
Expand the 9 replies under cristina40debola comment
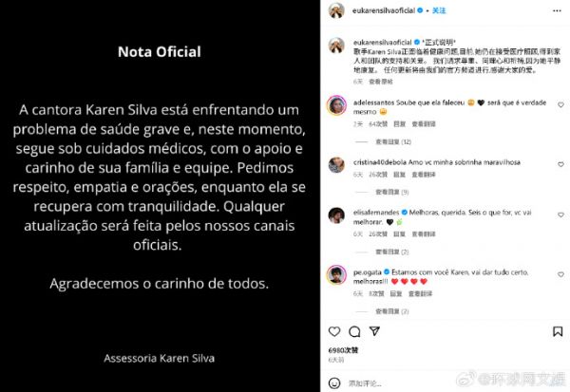392,192
